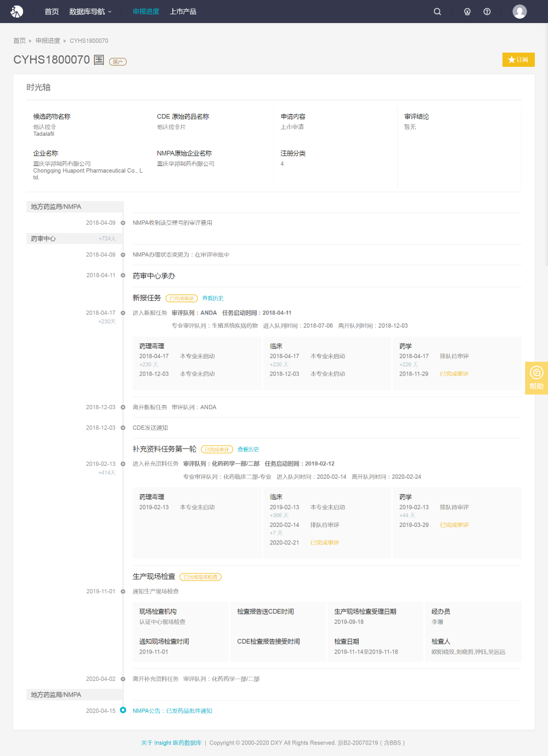The width and height of the screenshot is (548, 756).
Task: Click the 已完成审评 badge beside 新报任务
Action: click(x=182, y=298)
